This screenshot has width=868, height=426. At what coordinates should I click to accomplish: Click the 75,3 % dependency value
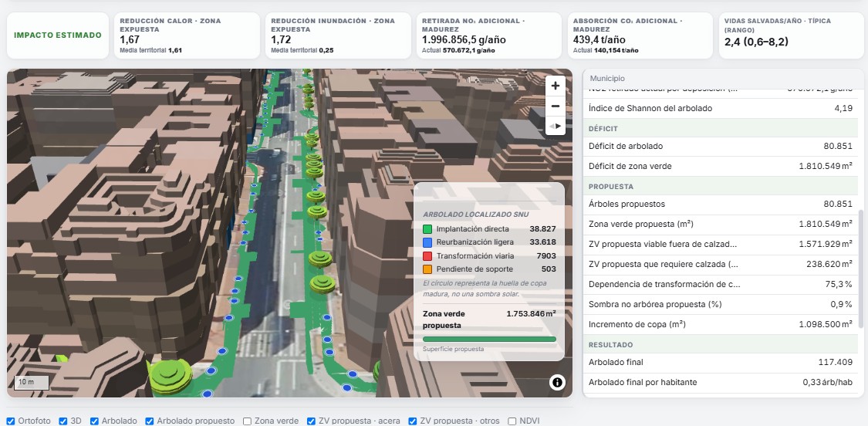[x=839, y=284]
